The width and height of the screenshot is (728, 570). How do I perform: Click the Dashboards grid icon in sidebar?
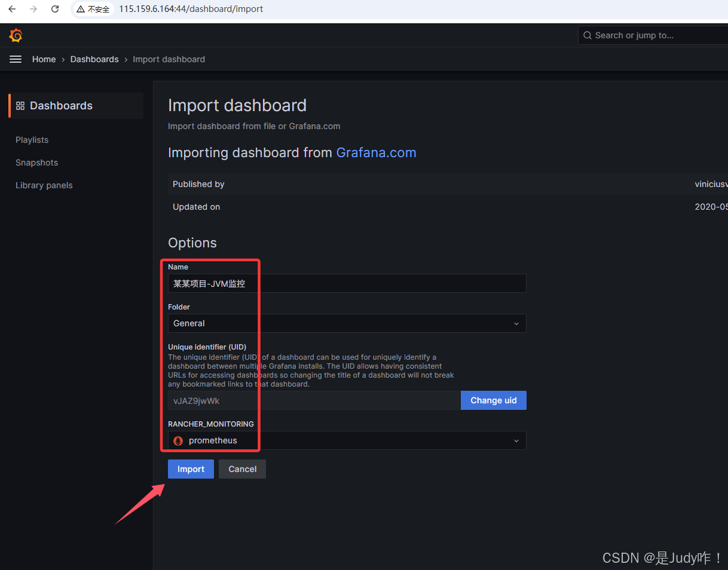click(x=20, y=106)
